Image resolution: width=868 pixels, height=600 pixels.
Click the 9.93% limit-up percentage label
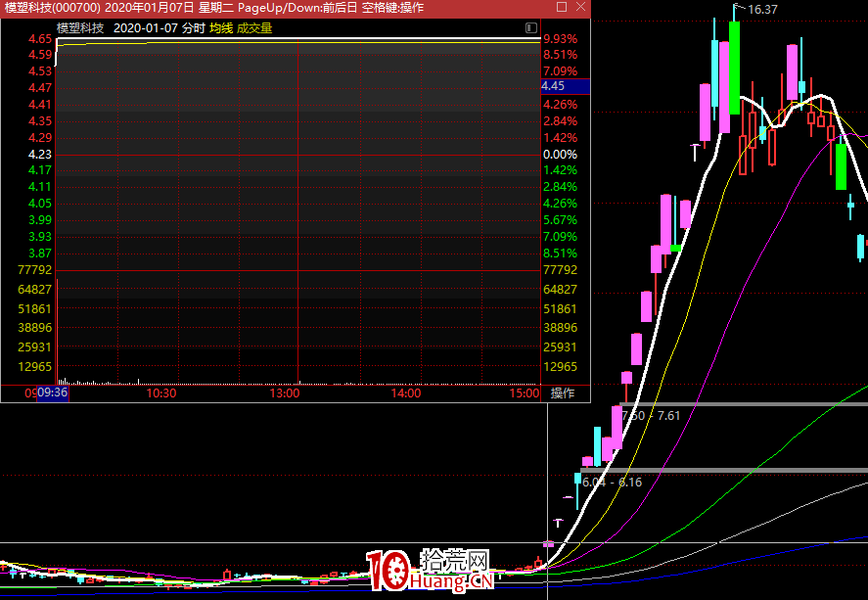[560, 39]
